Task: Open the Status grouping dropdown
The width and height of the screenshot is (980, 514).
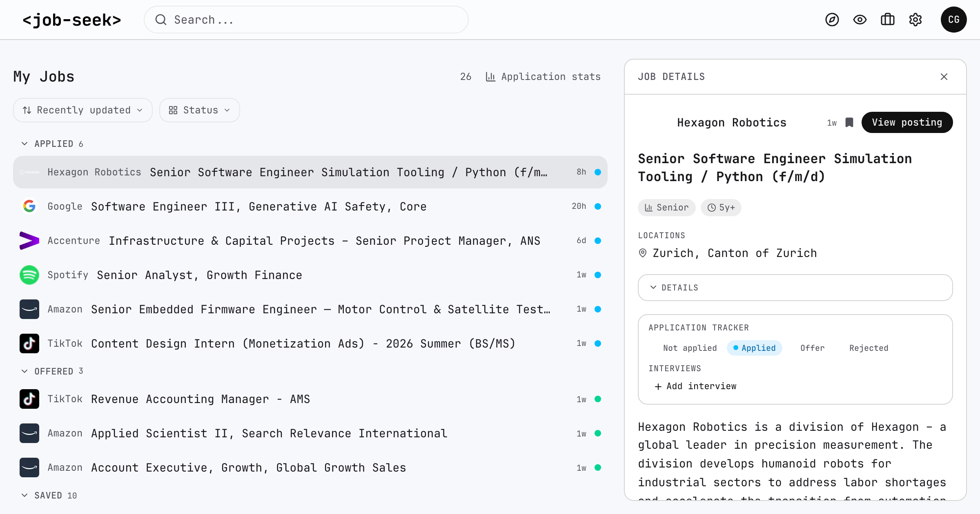Action: point(200,110)
